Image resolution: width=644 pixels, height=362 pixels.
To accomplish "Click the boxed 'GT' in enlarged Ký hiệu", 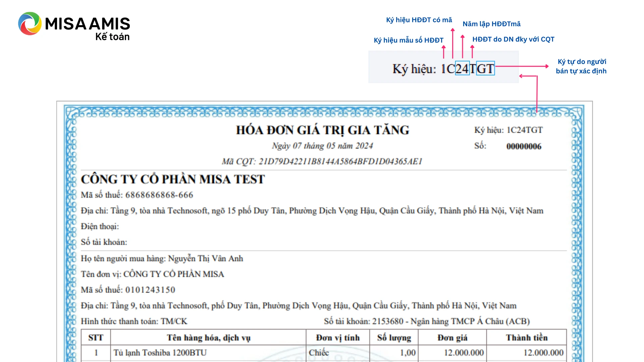I will [485, 69].
